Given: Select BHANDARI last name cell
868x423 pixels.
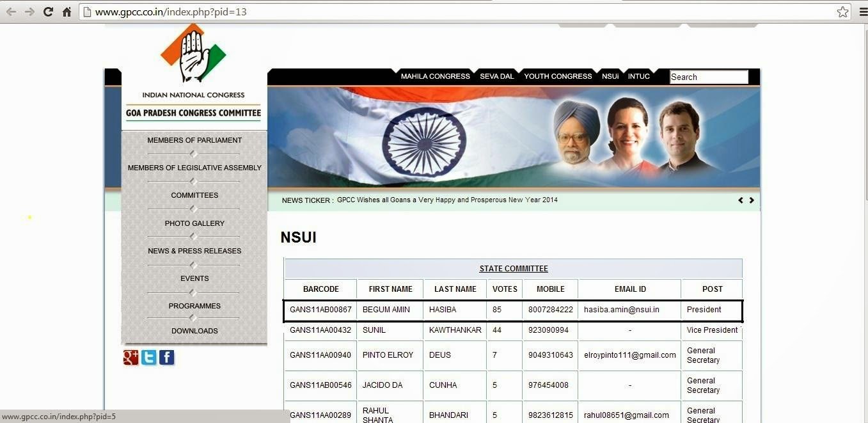Looking at the screenshot, I should click(455, 412).
